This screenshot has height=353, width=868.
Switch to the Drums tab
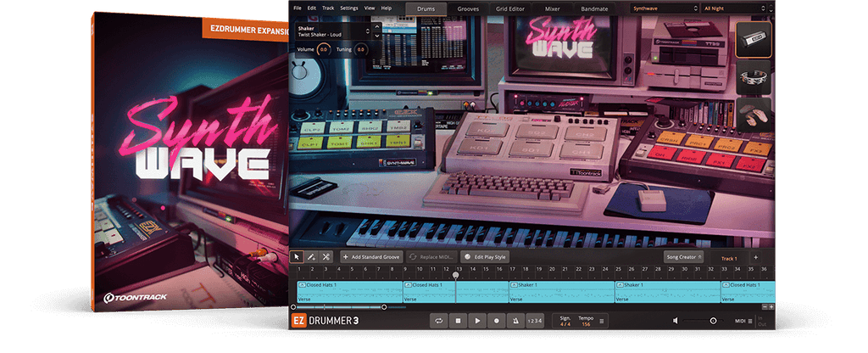(x=426, y=8)
